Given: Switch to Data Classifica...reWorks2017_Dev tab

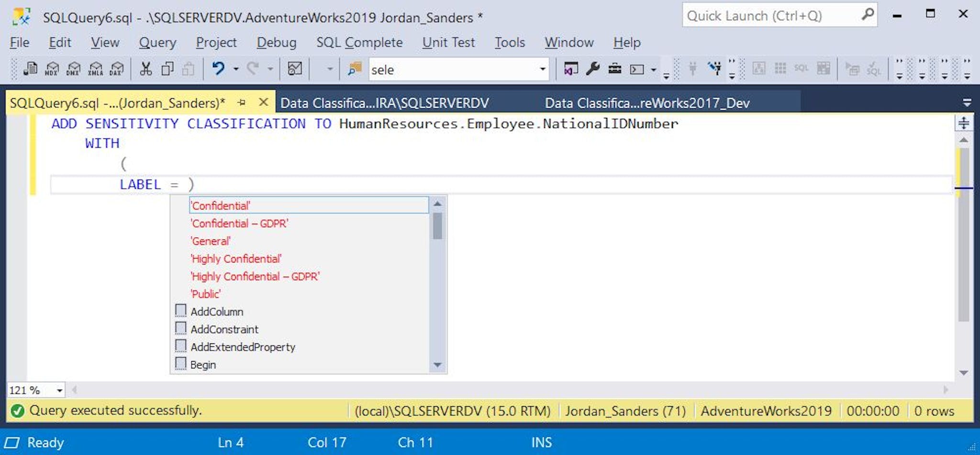Looking at the screenshot, I should [x=647, y=103].
